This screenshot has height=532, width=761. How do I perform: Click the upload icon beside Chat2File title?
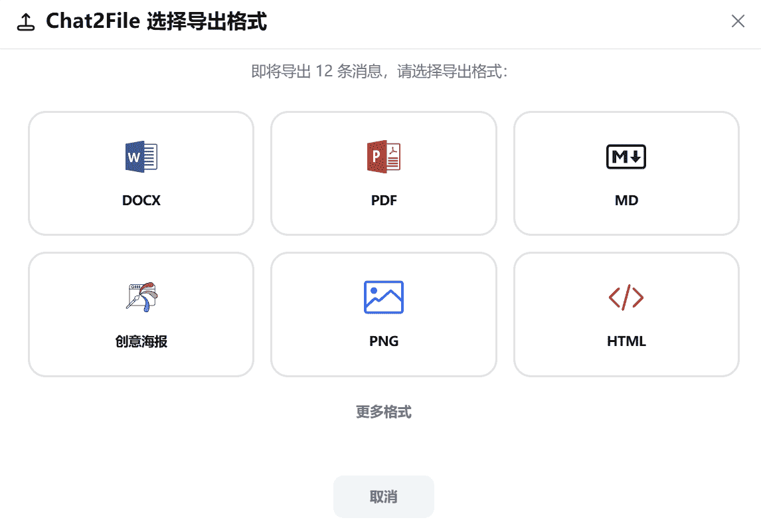click(x=26, y=22)
